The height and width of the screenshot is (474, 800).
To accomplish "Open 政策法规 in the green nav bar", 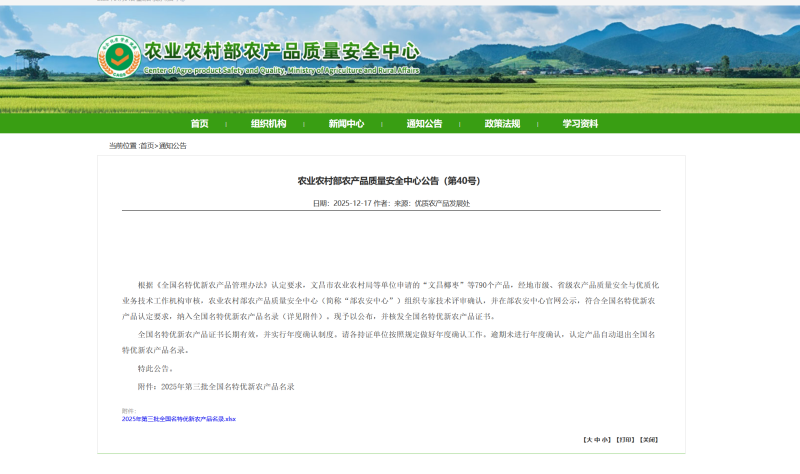I will pos(502,124).
